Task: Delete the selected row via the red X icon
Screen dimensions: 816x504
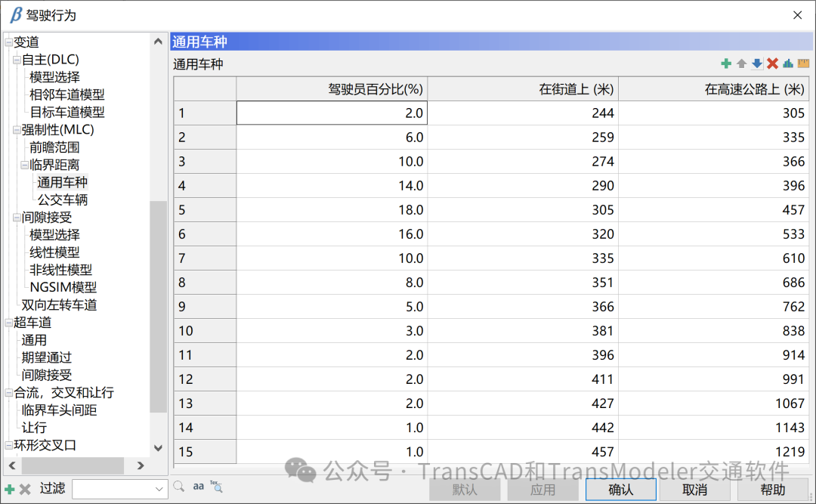Action: pos(773,63)
